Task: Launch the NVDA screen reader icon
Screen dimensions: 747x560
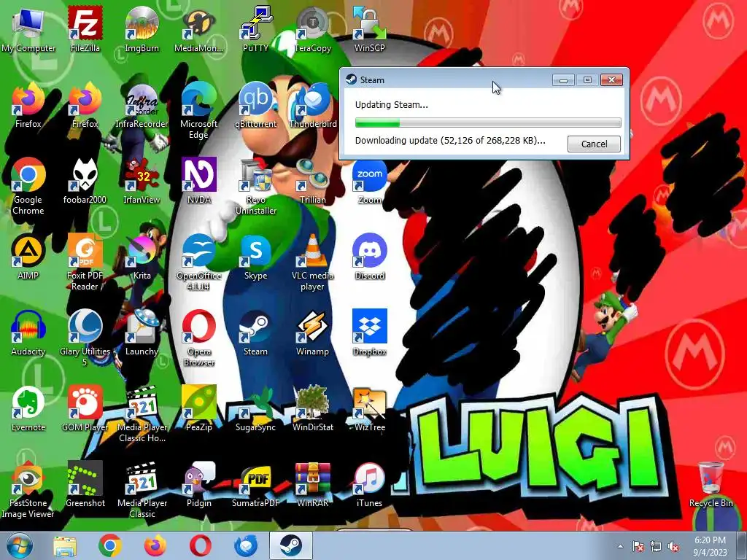Action: pos(198,181)
